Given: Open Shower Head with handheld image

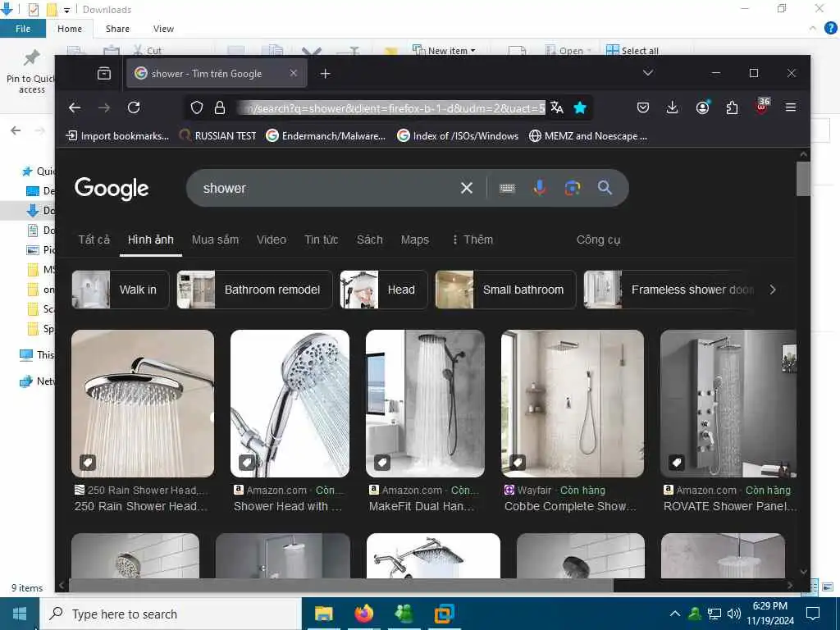Looking at the screenshot, I should (290, 404).
